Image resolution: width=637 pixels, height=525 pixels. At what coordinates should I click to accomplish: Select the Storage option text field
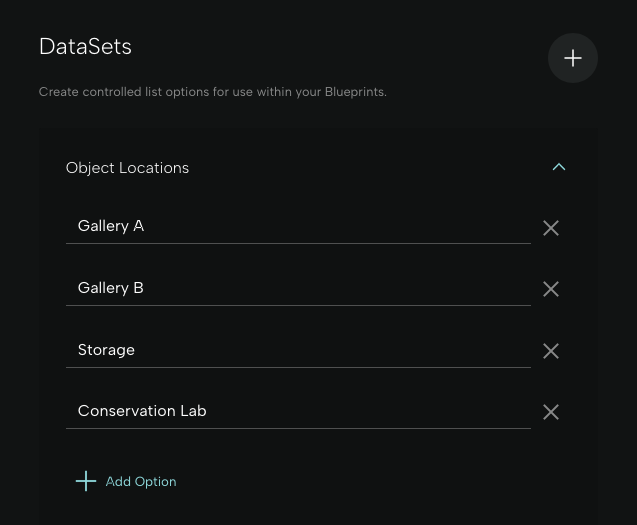[x=298, y=350]
